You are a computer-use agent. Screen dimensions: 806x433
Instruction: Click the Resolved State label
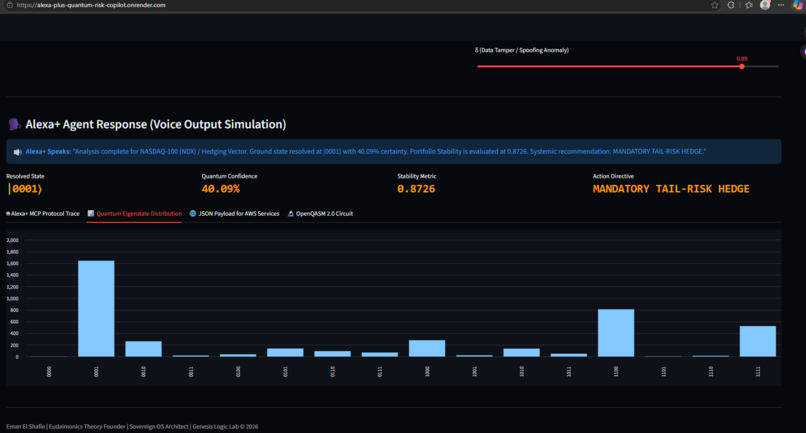coord(25,176)
